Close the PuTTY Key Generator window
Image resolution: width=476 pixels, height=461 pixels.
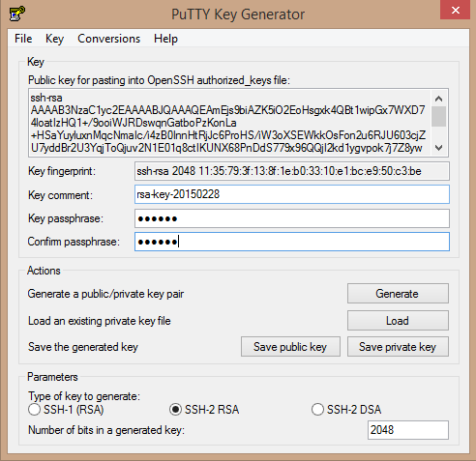click(455, 10)
